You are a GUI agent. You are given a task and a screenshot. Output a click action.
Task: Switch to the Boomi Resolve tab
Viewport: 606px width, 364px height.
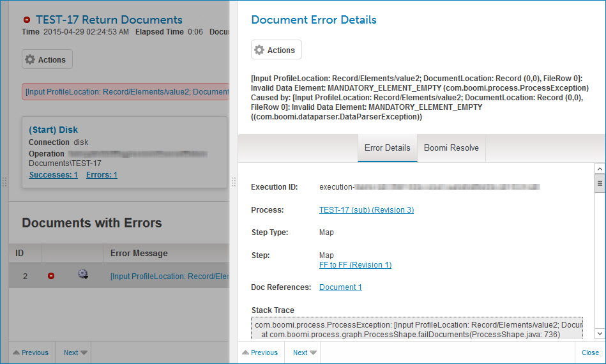451,148
